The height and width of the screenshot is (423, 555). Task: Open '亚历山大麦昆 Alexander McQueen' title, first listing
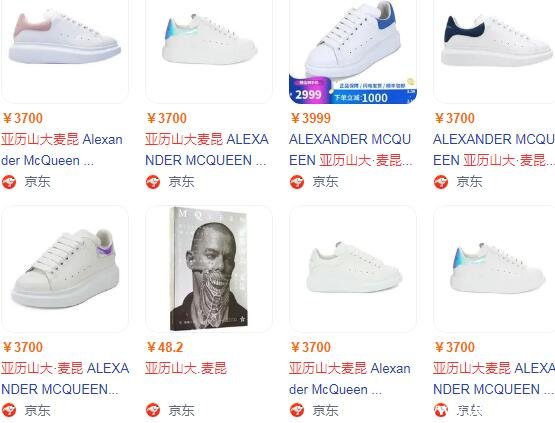(x=62, y=150)
